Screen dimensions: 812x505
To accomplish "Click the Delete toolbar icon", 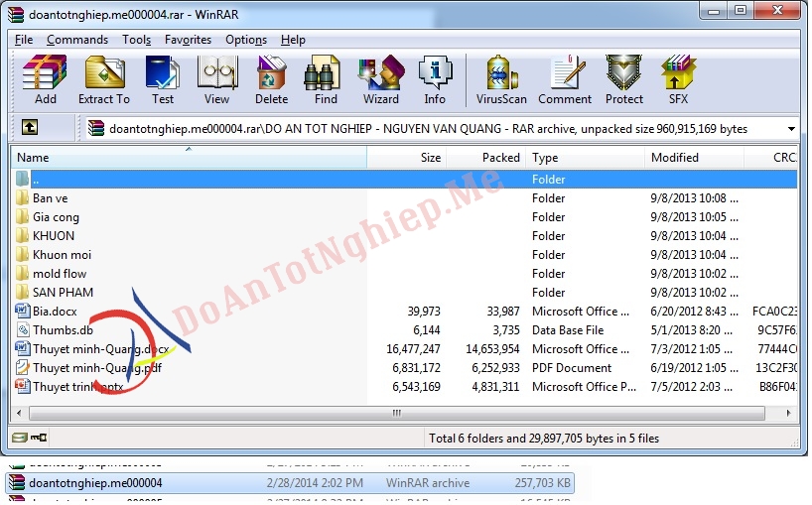I will [271, 79].
